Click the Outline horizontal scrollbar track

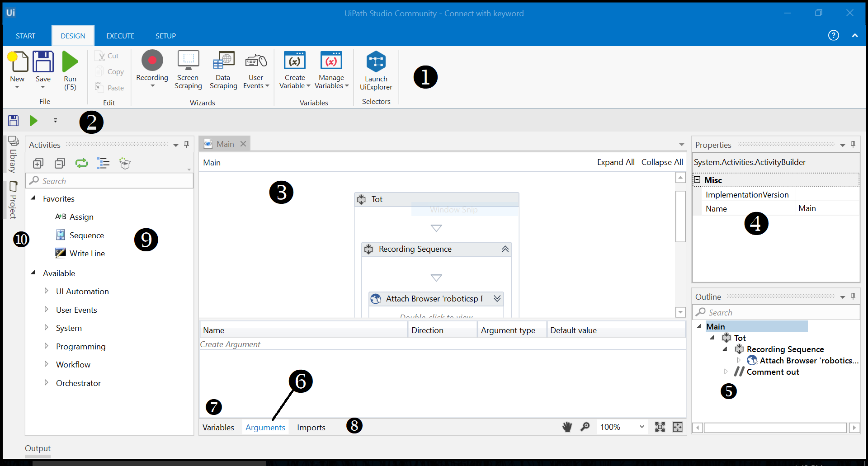[775, 428]
